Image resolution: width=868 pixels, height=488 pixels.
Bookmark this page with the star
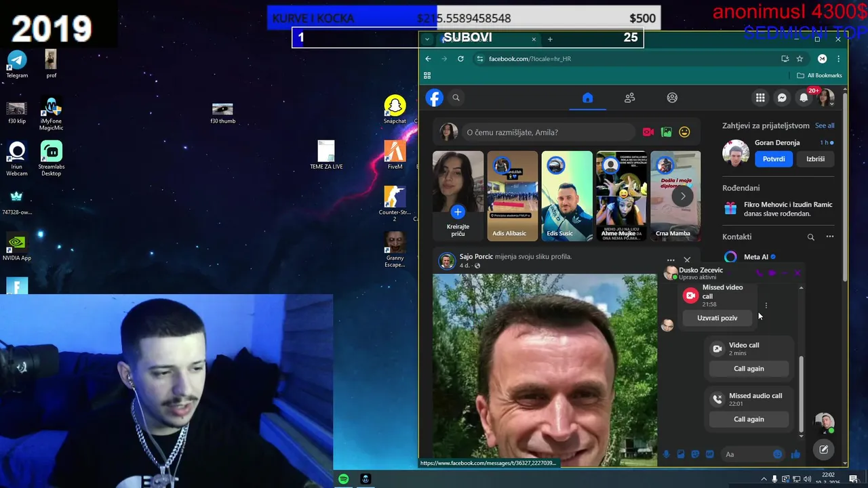click(x=800, y=59)
